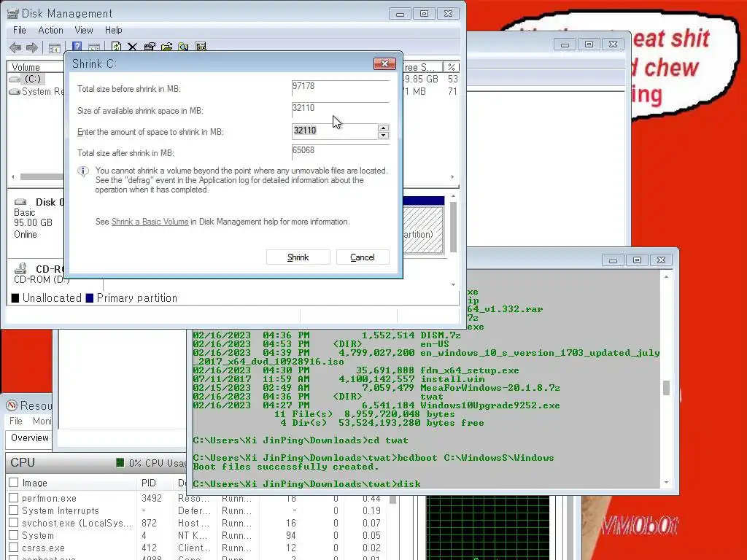Click the Forward arrow in Disk Management toolbar
The width and height of the screenshot is (747, 560).
click(x=32, y=47)
